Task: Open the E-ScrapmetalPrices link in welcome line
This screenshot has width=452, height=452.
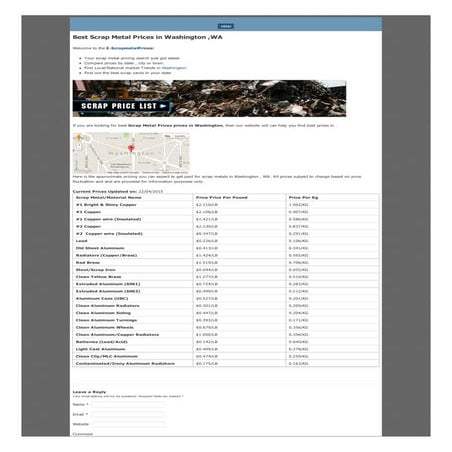Action: [x=130, y=48]
